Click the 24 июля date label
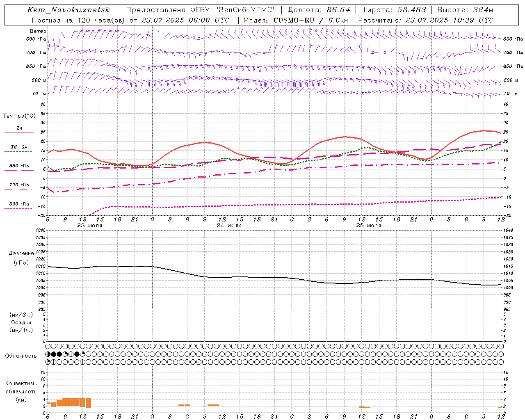The height and width of the screenshot is (420, 525). tap(229, 226)
